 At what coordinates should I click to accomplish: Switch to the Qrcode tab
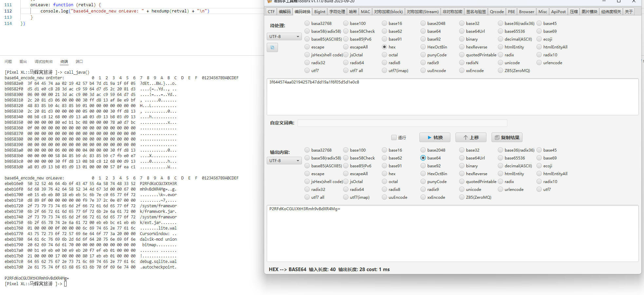click(497, 12)
